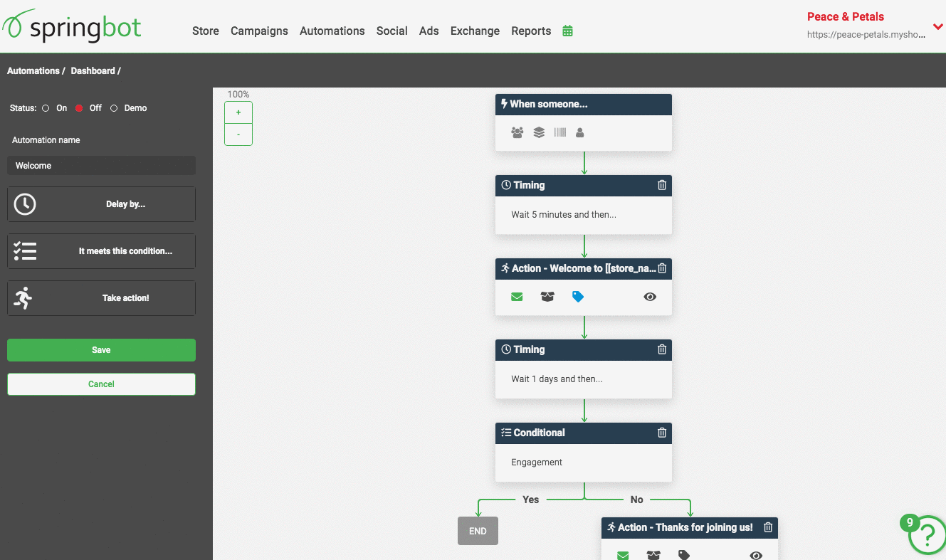946x560 pixels.
Task: Click the green email icon in Welcome action
Action: [517, 297]
